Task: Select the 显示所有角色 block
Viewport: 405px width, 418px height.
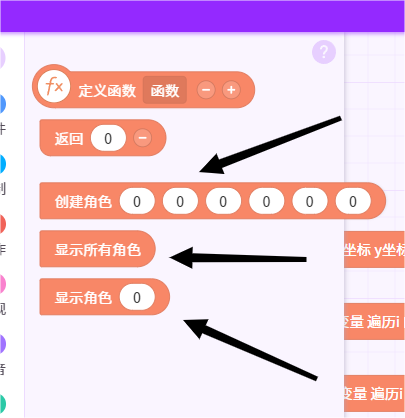Action: [x=97, y=249]
